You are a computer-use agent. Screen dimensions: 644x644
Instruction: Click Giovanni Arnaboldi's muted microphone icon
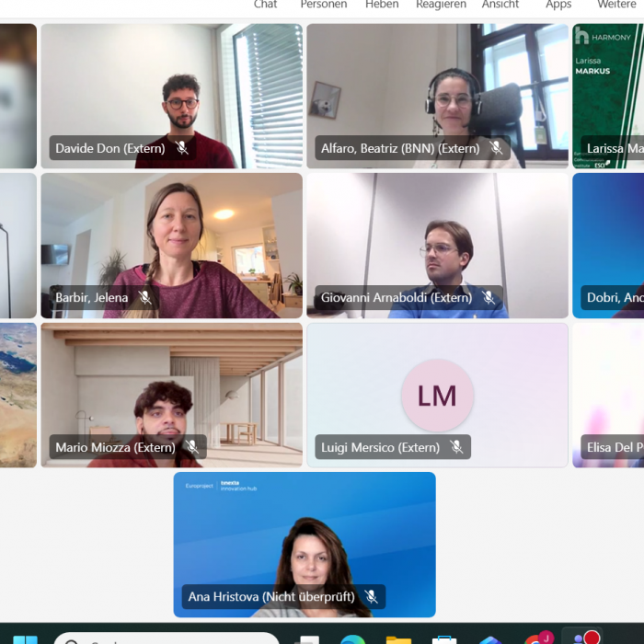(489, 297)
